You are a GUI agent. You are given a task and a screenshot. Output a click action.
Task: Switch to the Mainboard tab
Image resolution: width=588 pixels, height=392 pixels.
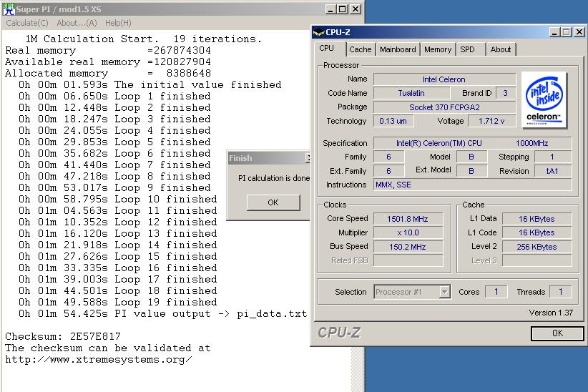pyautogui.click(x=398, y=49)
